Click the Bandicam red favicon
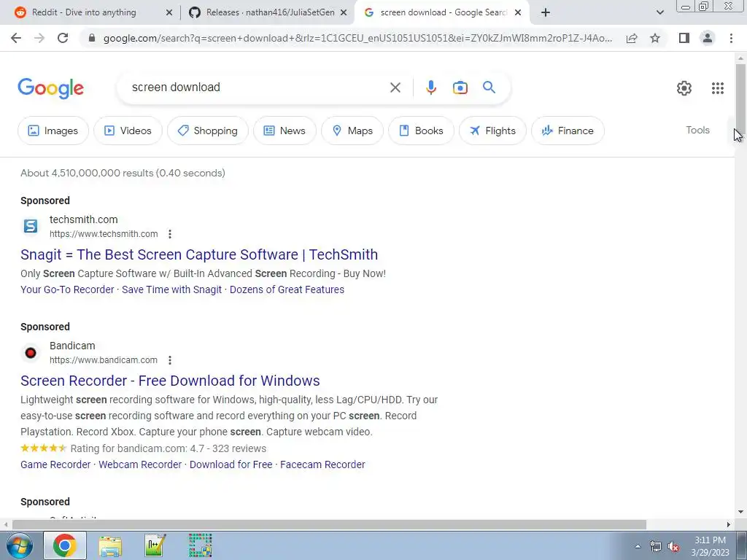Screen dimensions: 747x560 click(x=31, y=353)
